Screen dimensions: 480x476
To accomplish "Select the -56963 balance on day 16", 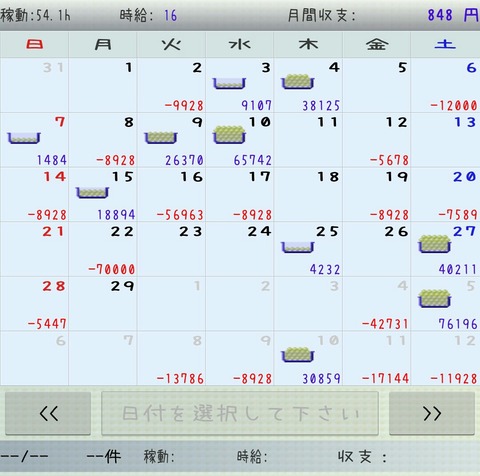I will 180,215.
